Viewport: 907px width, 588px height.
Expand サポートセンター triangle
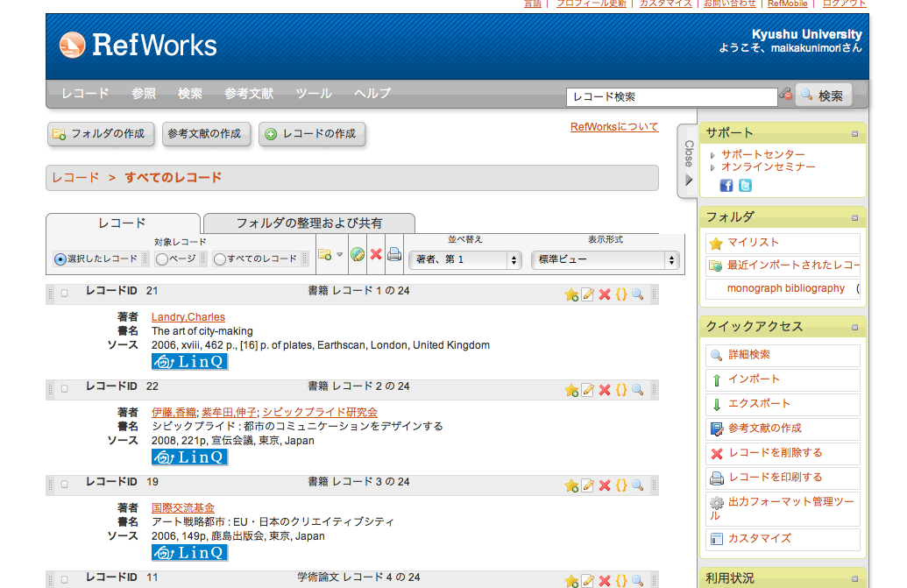[712, 155]
